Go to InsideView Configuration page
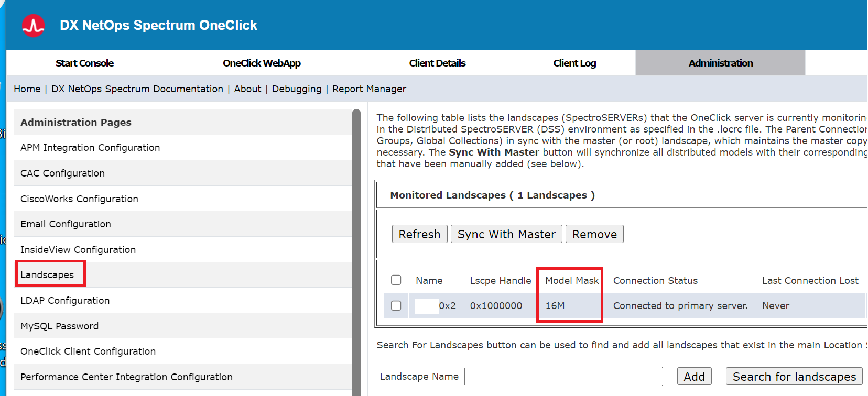This screenshot has width=868, height=396. coord(183,250)
